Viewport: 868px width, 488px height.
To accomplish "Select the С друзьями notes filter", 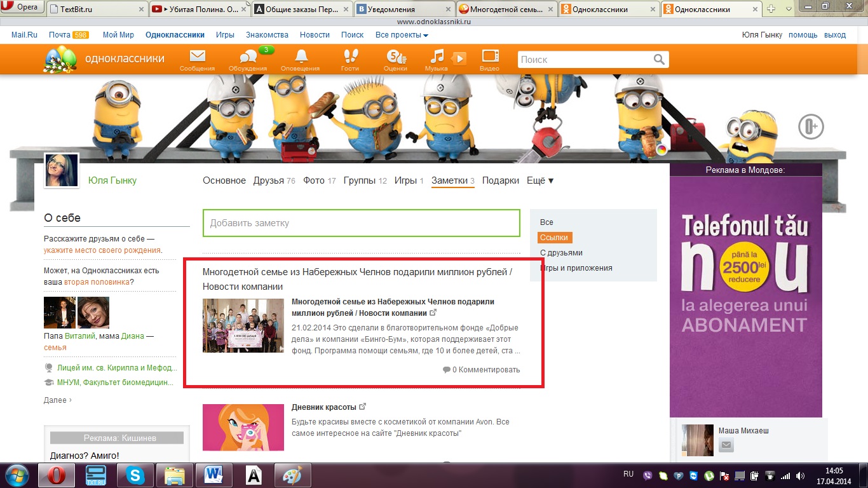I will coord(561,253).
